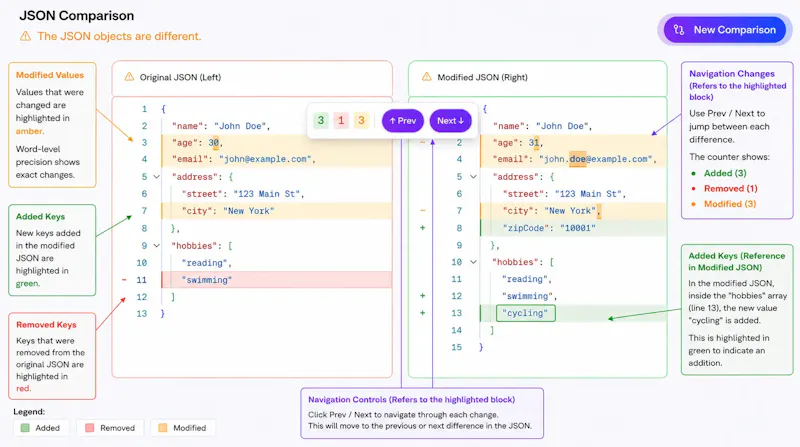The width and height of the screenshot is (800, 447).
Task: Click the New Comparison button
Action: click(724, 30)
